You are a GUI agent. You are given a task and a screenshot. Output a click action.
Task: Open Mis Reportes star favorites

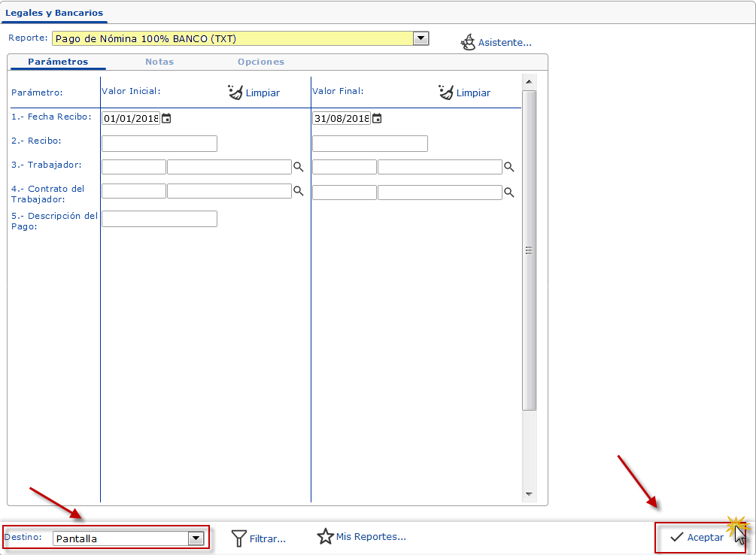(325, 536)
